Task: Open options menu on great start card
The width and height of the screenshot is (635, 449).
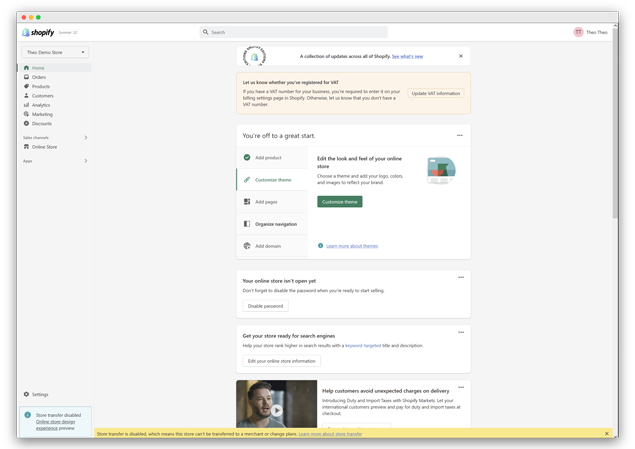Action: [x=460, y=136]
